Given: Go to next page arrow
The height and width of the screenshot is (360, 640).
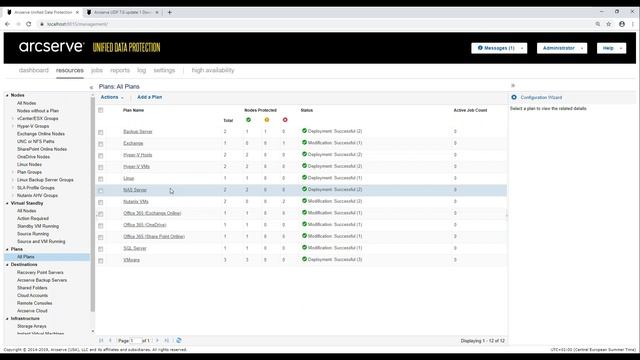Looking at the screenshot, I should pos(158,340).
